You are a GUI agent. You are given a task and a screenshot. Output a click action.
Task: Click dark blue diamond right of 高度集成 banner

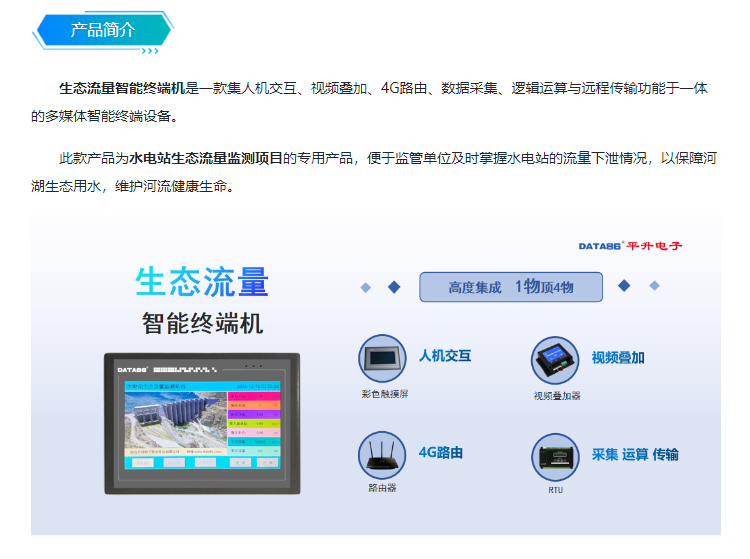pyautogui.click(x=624, y=286)
